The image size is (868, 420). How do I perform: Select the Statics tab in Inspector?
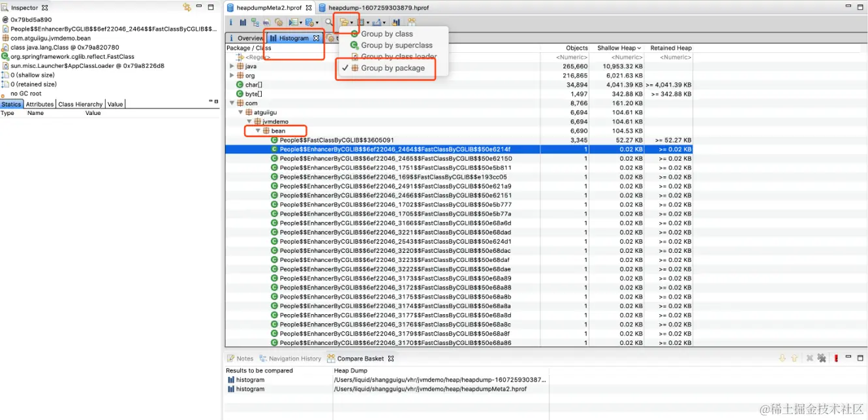(11, 105)
